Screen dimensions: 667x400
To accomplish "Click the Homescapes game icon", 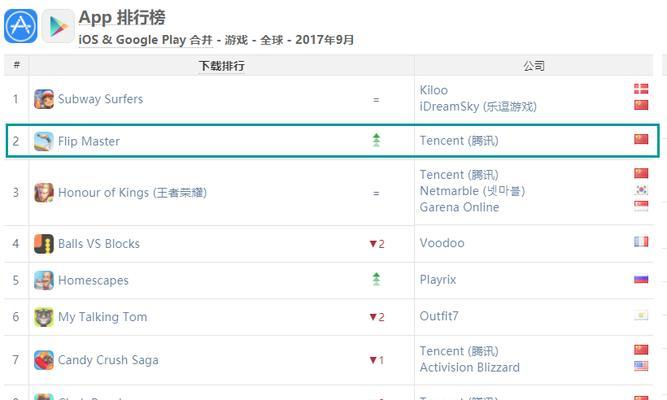I will click(x=44, y=280).
